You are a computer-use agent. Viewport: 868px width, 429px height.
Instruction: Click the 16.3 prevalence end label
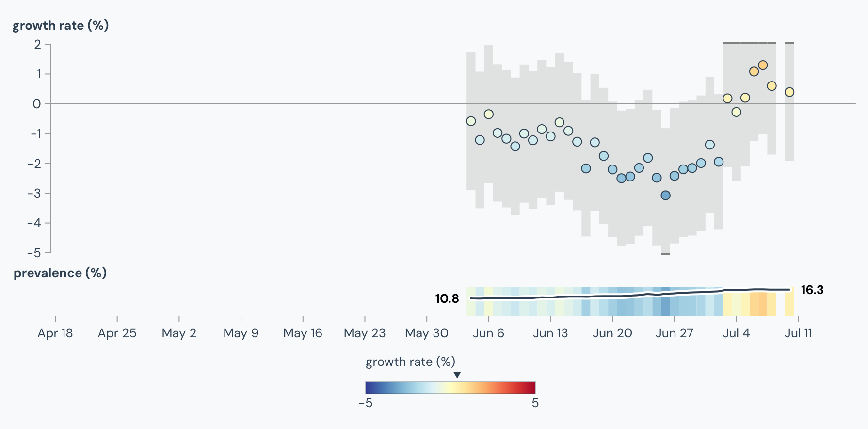coord(812,290)
